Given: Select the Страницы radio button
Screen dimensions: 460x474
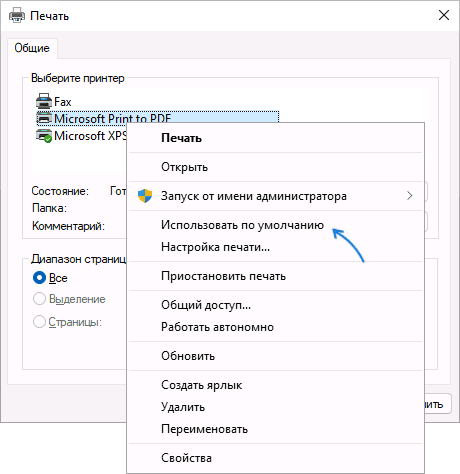Looking at the screenshot, I should pyautogui.click(x=39, y=322).
